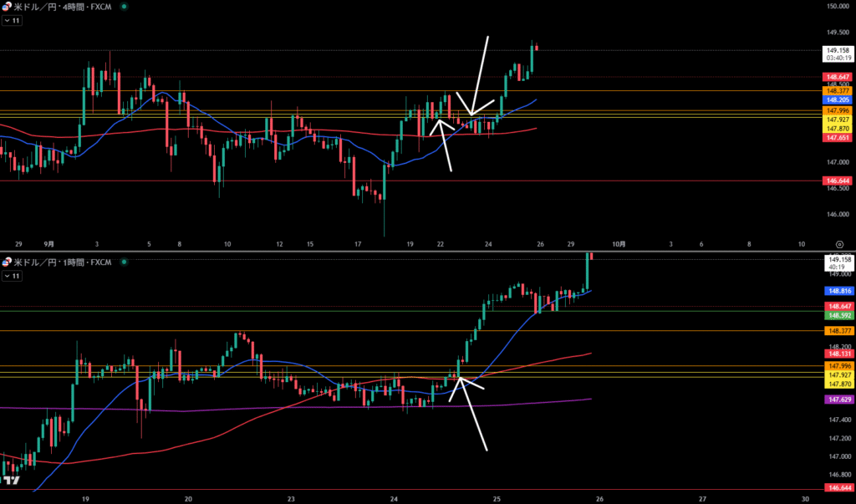Open the time axis settings gear icon
Viewport: 856px width, 504px height.
click(x=838, y=244)
